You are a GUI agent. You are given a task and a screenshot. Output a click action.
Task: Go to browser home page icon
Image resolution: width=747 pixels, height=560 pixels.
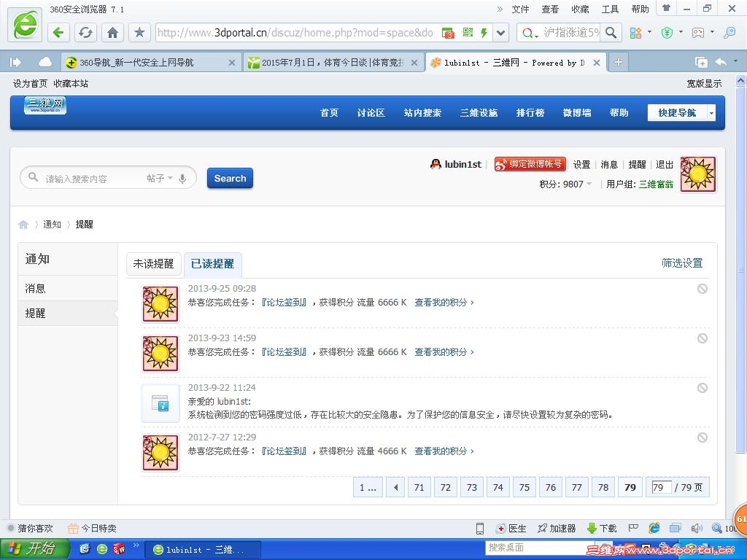(x=112, y=32)
